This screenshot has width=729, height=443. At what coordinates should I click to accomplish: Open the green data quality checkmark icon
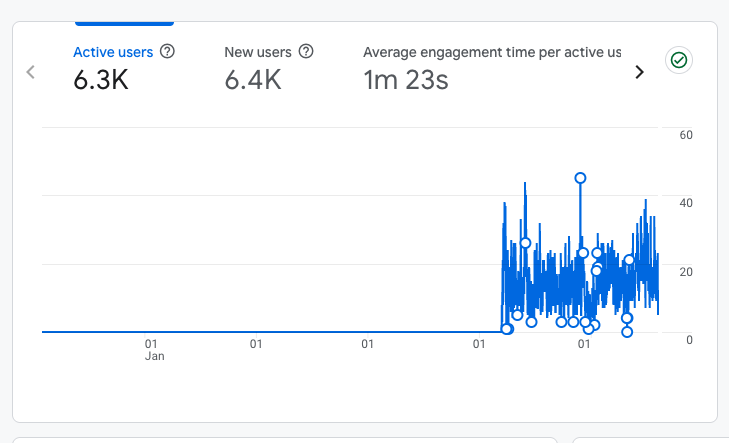(679, 60)
